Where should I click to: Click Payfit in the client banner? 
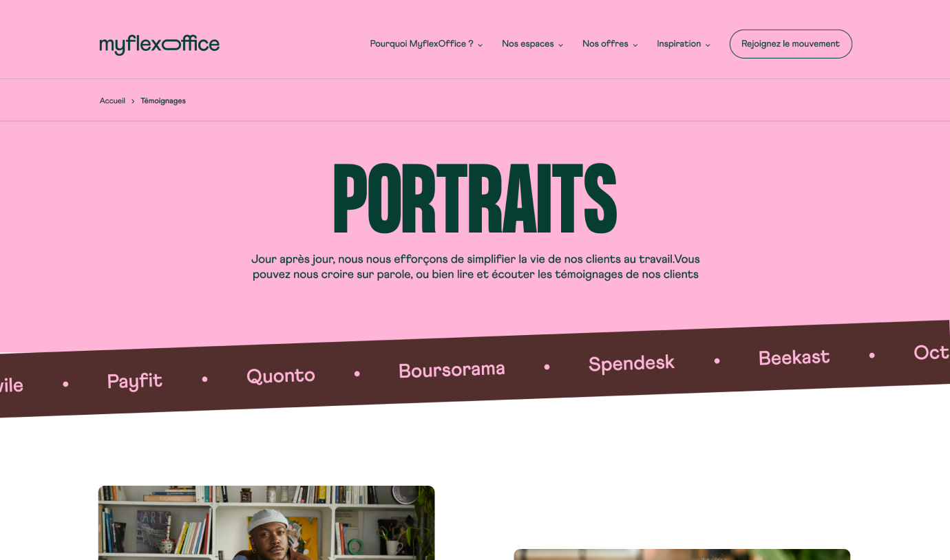point(135,381)
